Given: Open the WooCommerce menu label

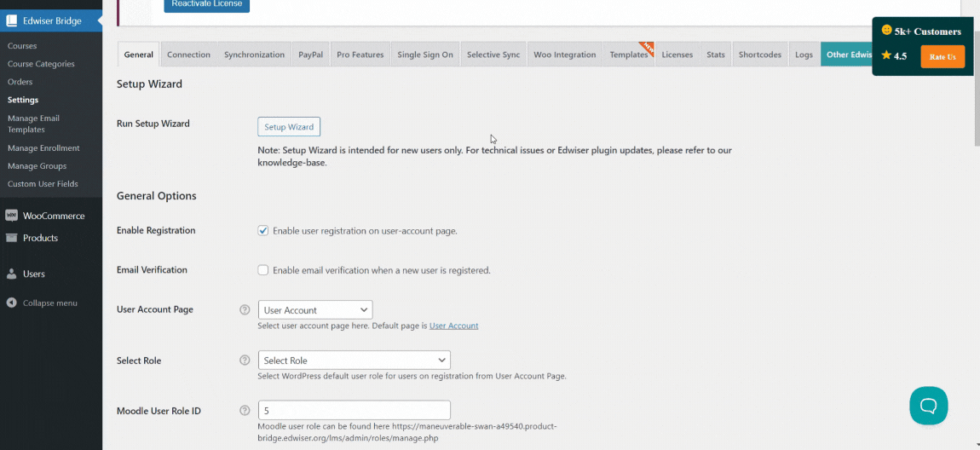Looking at the screenshot, I should click(54, 216).
